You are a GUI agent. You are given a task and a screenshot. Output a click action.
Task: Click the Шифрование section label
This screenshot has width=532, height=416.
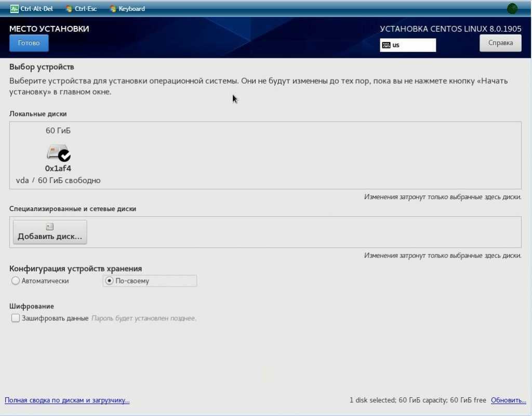(32, 306)
